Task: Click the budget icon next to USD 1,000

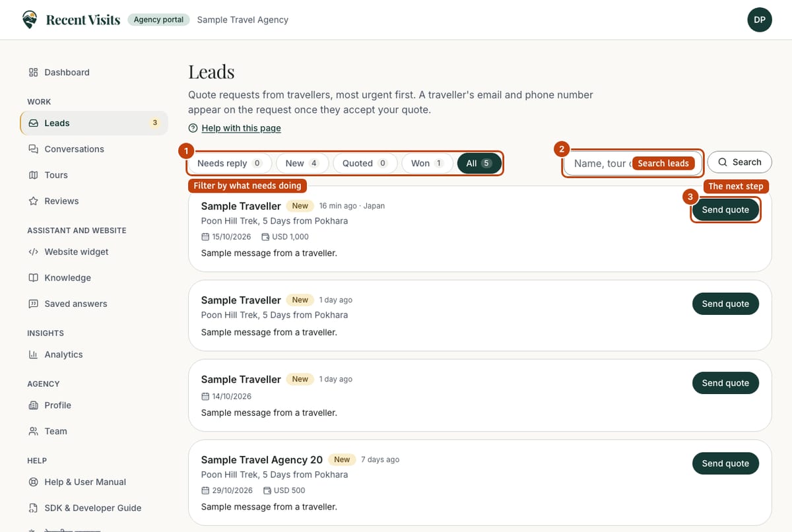Action: tap(265, 237)
